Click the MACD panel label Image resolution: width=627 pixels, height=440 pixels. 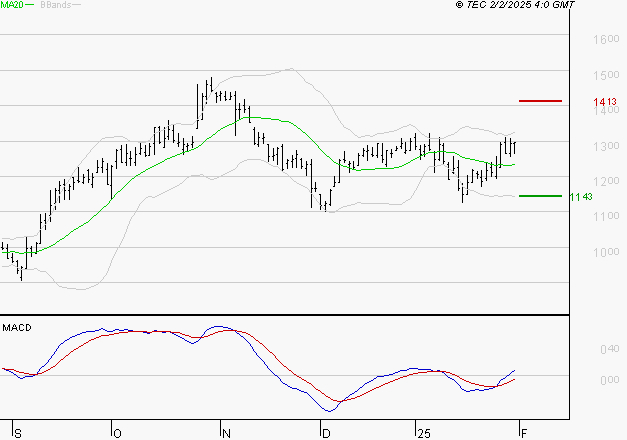coord(17,328)
